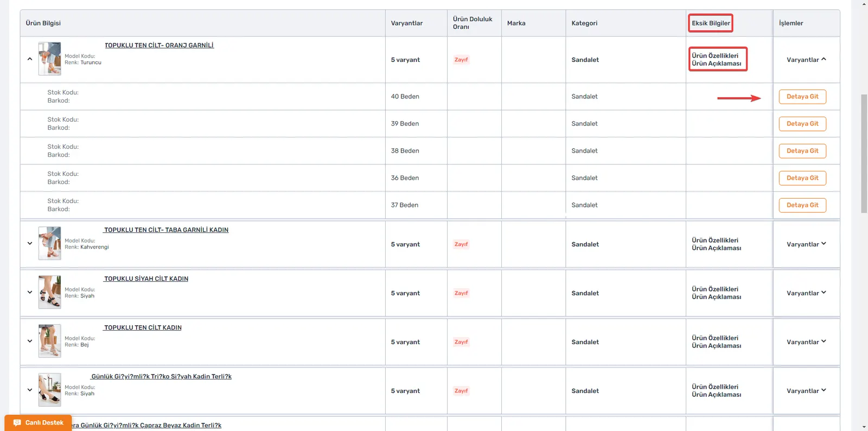Collapse the TOPUKLU TEN CİLT- ORANJ GARNİLİ row chevron

click(x=30, y=59)
